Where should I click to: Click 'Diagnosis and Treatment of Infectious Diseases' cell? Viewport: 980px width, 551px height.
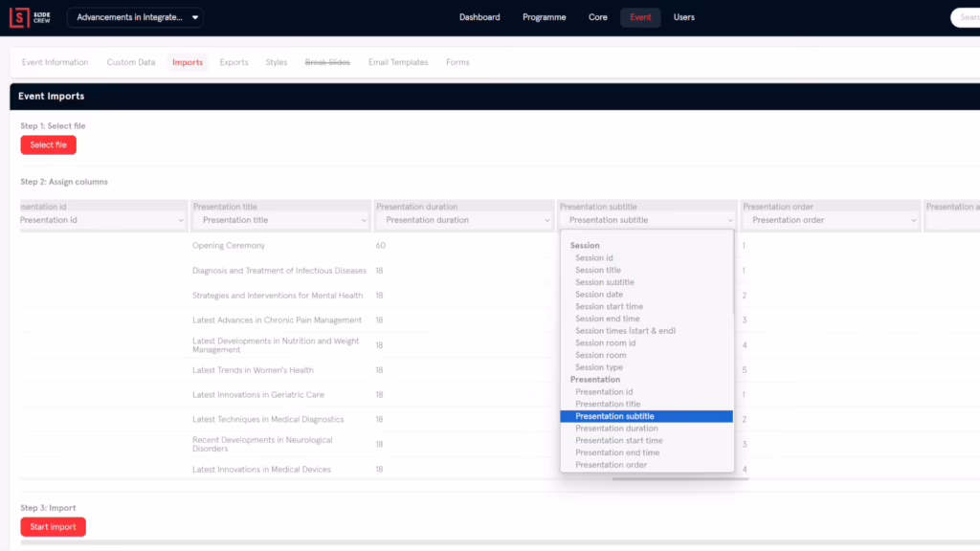[x=279, y=271]
